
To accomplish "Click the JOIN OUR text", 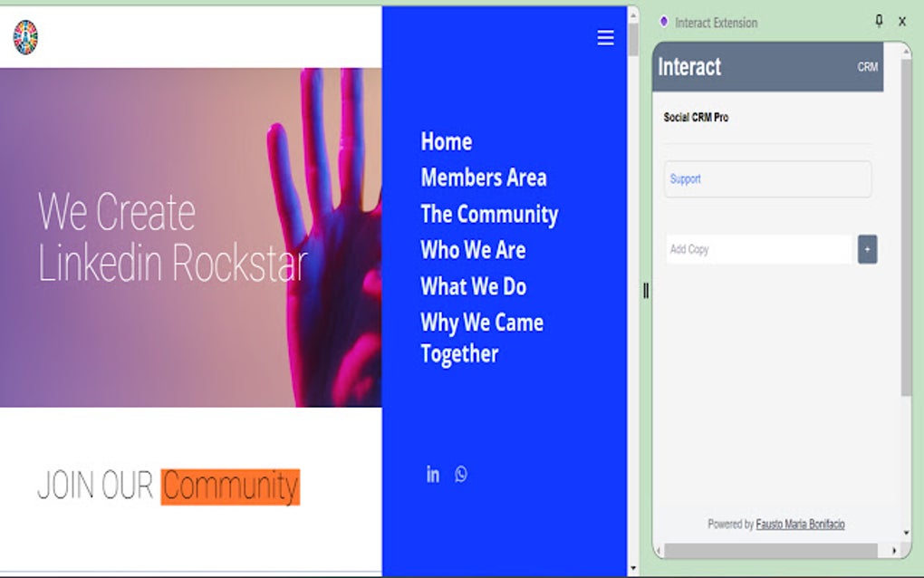I will pos(95,486).
